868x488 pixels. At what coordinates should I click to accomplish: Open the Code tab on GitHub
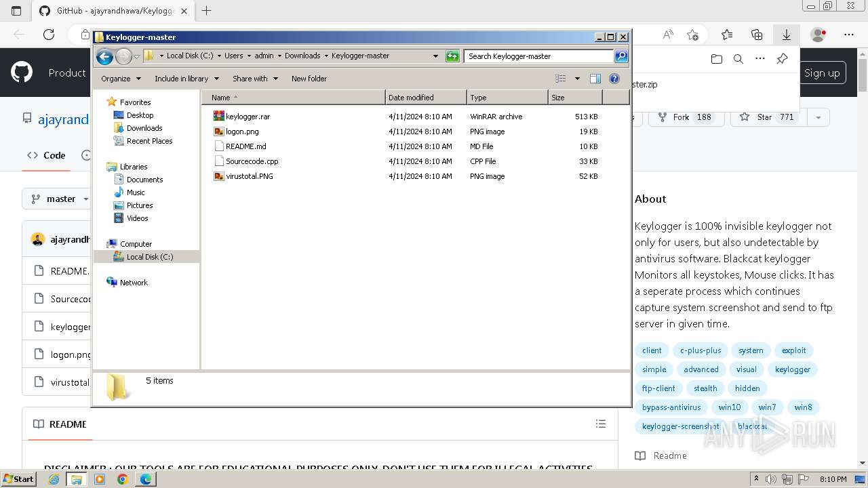(x=46, y=155)
